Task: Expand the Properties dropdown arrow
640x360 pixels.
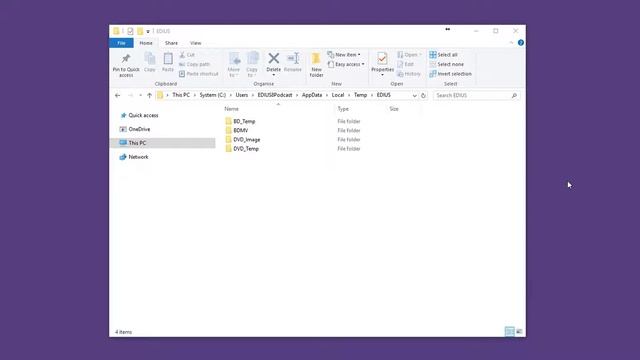Action: click(x=382, y=75)
